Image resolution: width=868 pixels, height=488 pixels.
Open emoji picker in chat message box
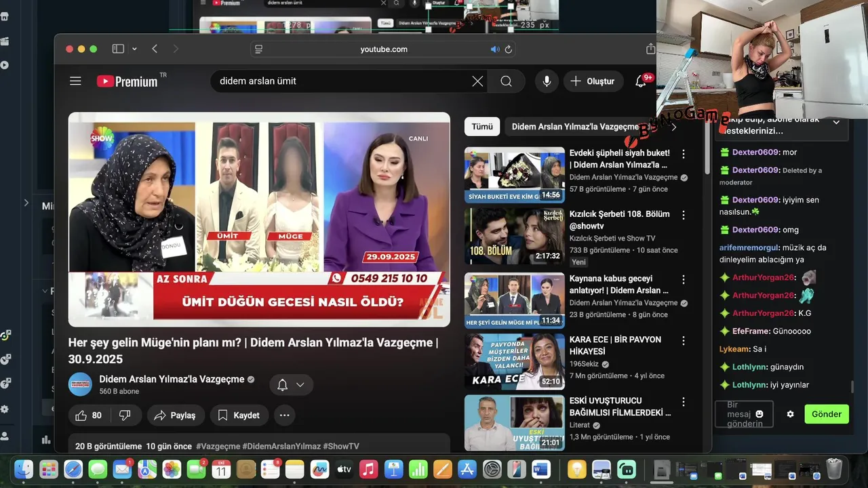pos(759,414)
